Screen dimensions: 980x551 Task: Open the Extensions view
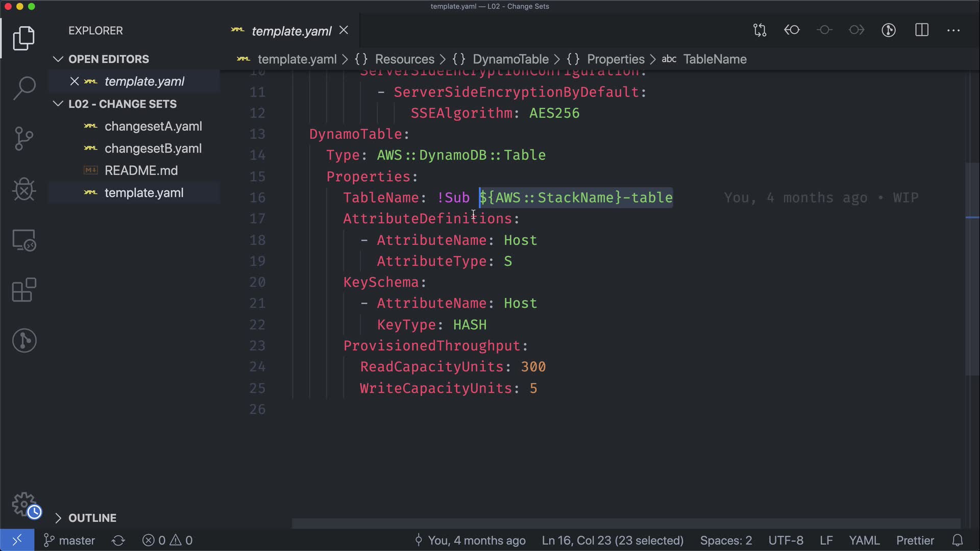[x=24, y=290]
